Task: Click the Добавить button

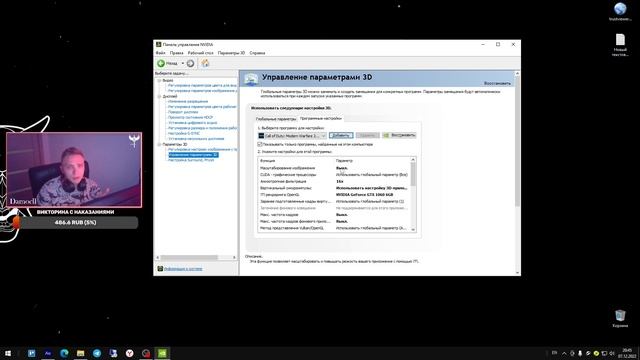Action: tap(341, 135)
